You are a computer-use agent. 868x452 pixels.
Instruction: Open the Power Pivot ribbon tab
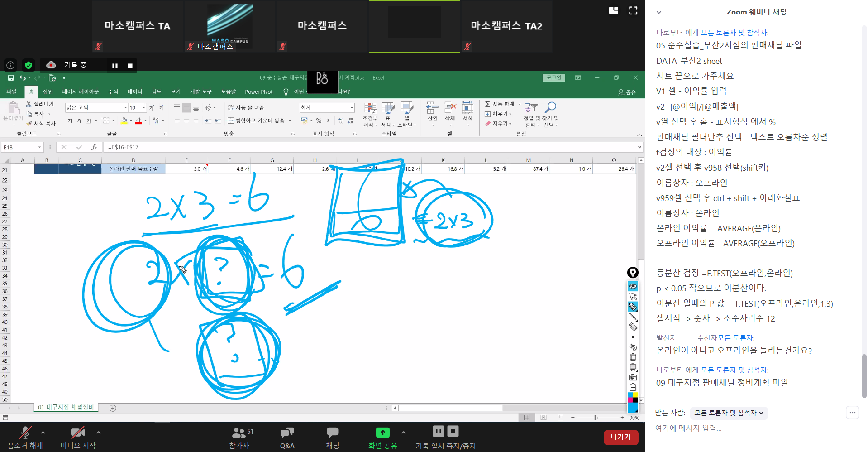[x=258, y=92]
